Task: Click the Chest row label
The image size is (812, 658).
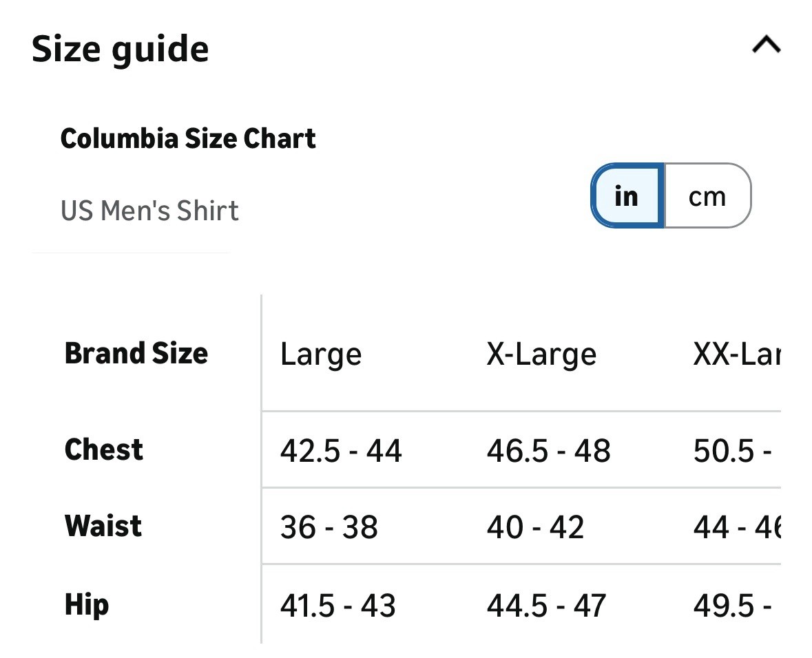Action: pos(104,450)
